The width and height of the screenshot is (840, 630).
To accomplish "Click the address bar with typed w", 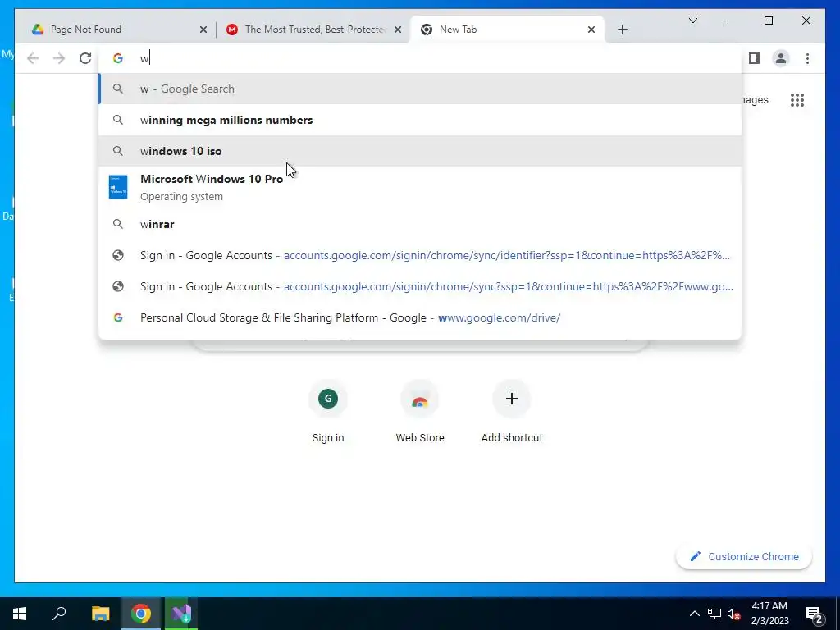I will tap(420, 58).
